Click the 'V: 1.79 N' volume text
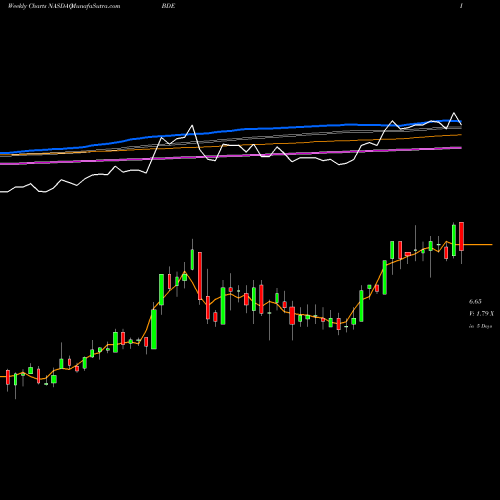 point(481,314)
